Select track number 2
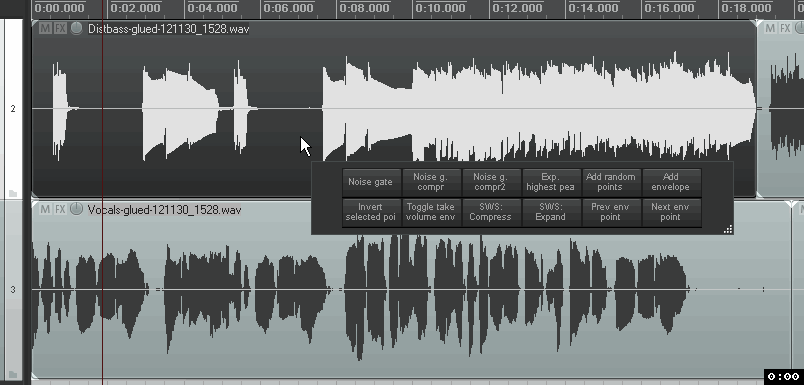This screenshot has height=385, width=804. 13,109
